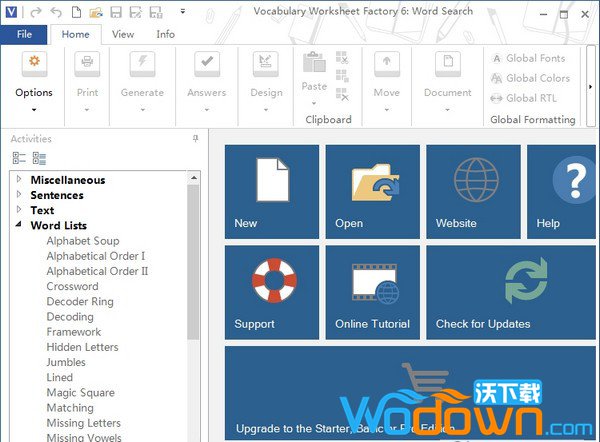Click the Document ribbon icon

(x=448, y=64)
